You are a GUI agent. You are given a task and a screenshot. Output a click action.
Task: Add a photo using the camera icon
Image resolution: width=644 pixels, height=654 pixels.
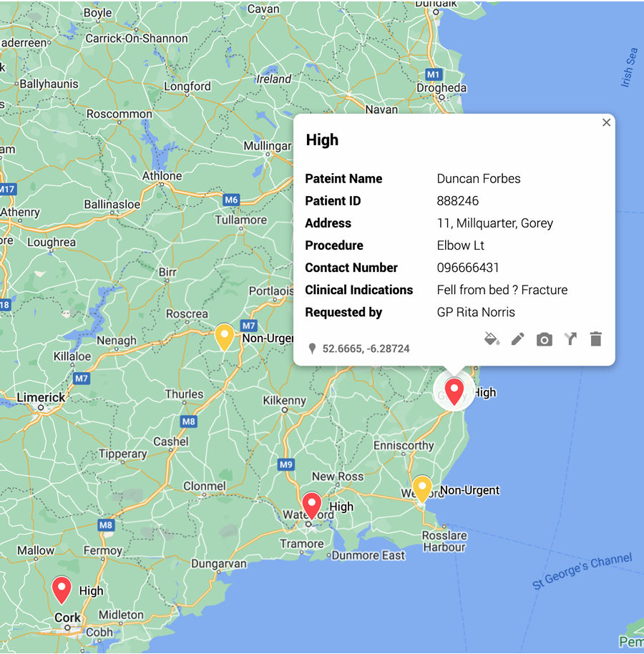click(545, 339)
